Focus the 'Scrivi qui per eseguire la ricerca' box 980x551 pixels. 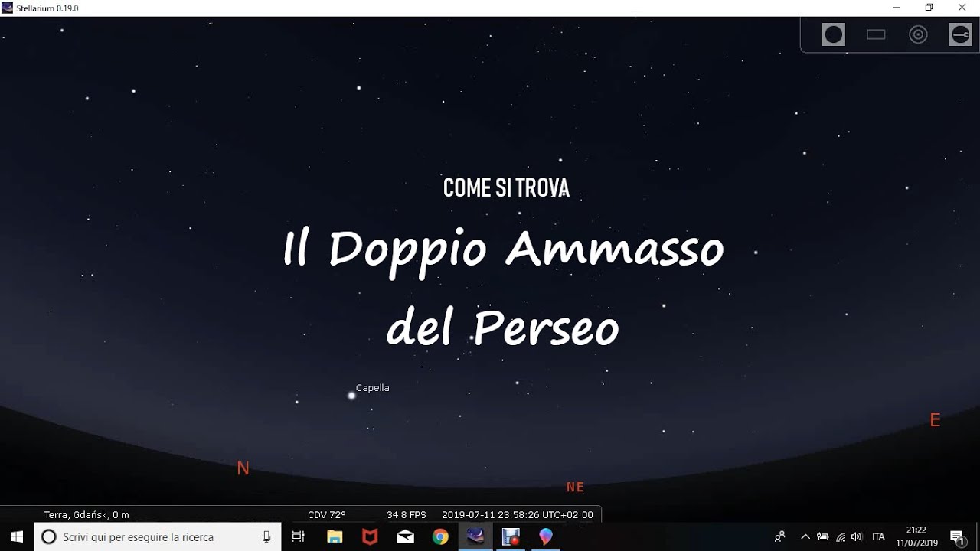tap(158, 537)
